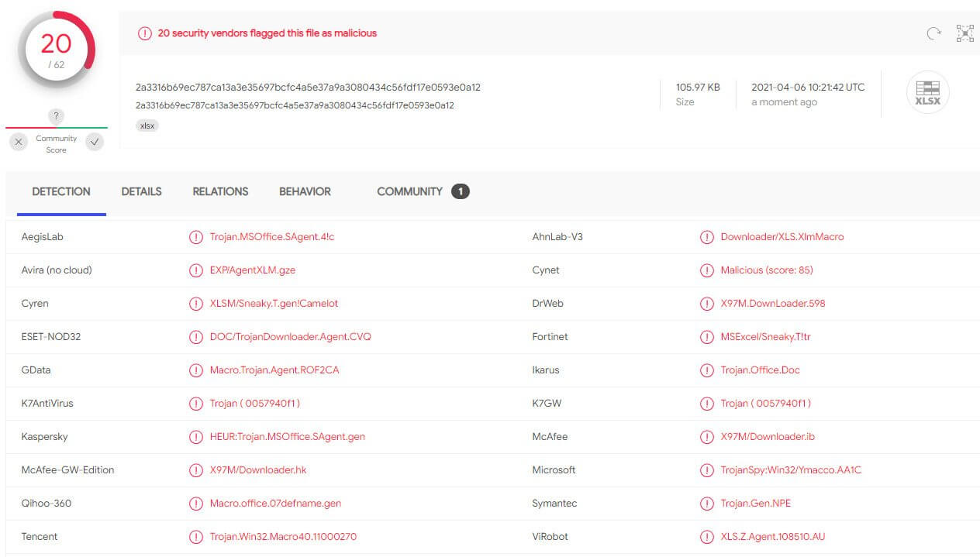The height and width of the screenshot is (557, 980).
Task: Click the Tencent vendor name
Action: [x=40, y=537]
